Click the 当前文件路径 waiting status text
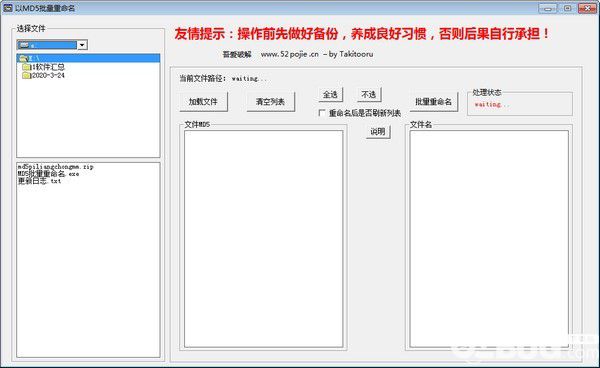 click(249, 79)
